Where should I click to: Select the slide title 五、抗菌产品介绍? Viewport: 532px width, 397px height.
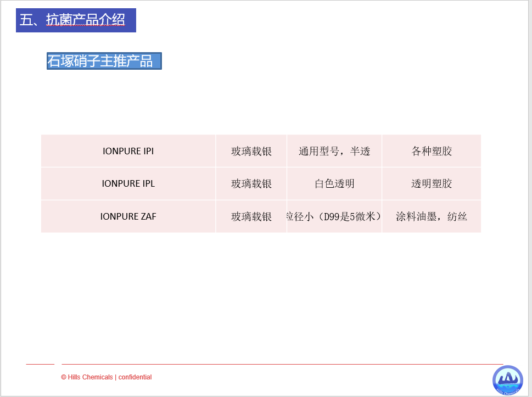[x=76, y=20]
